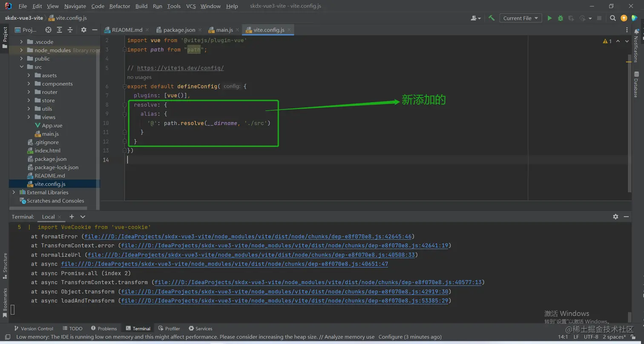Open Current File run configuration dropdown
The height and width of the screenshot is (344, 644).
[x=520, y=18]
